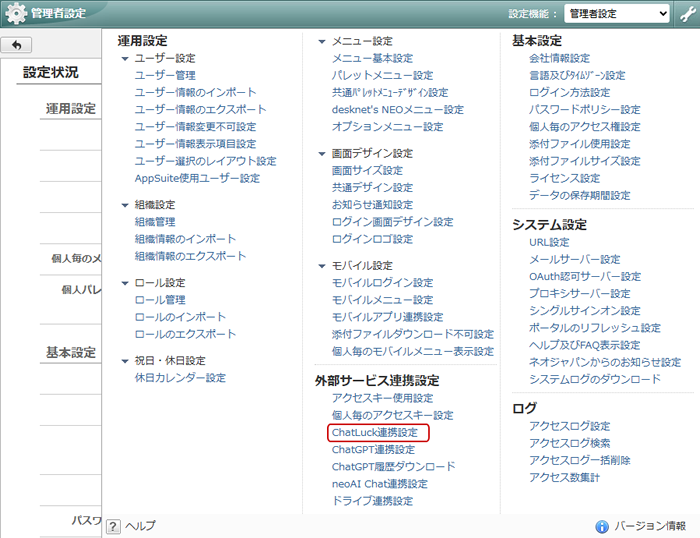Viewport: 700px width, 538px height.
Task: Open ロールのインポート link
Action: coord(180,317)
